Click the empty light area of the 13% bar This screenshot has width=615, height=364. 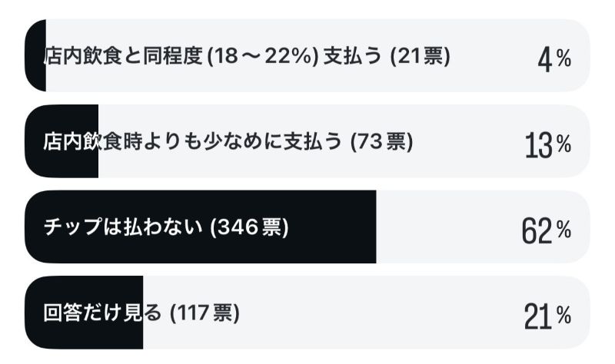tap(461, 142)
